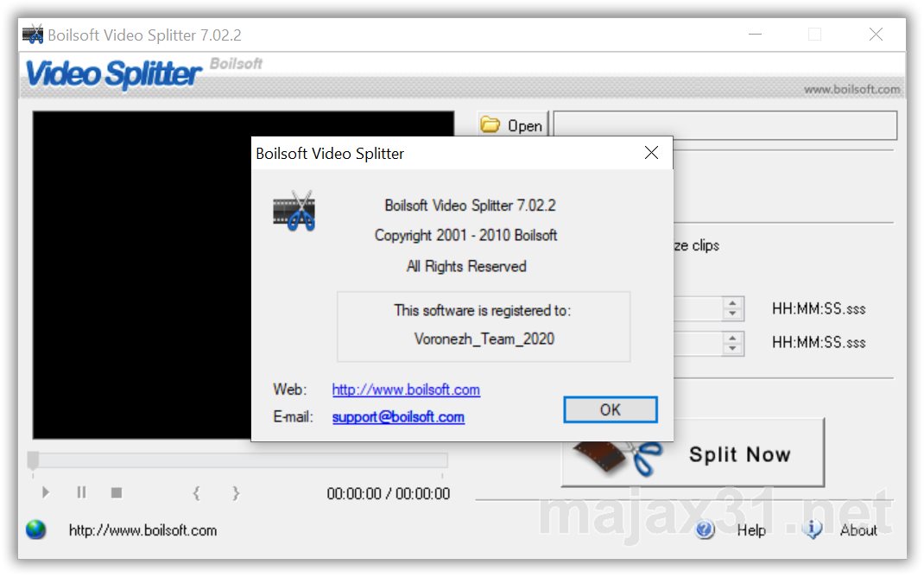The height and width of the screenshot is (577, 924).
Task: Click the Split Now button
Action: coord(693,453)
